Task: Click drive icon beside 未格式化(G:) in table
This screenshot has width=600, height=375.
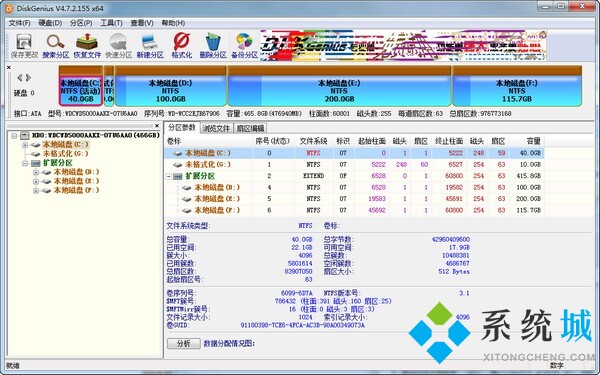Action: coord(177,165)
